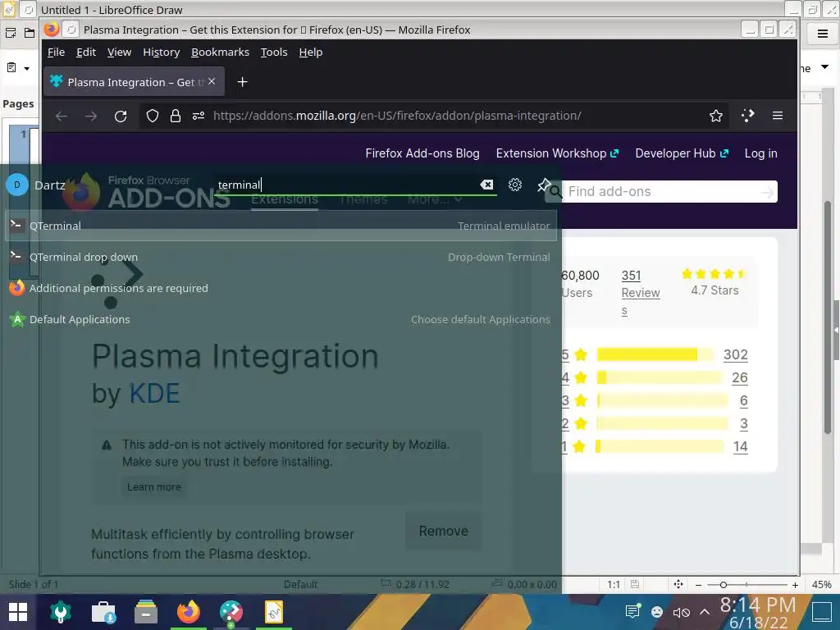Image resolution: width=840 pixels, height=630 pixels.
Task: Click the Learn more button
Action: 154,487
